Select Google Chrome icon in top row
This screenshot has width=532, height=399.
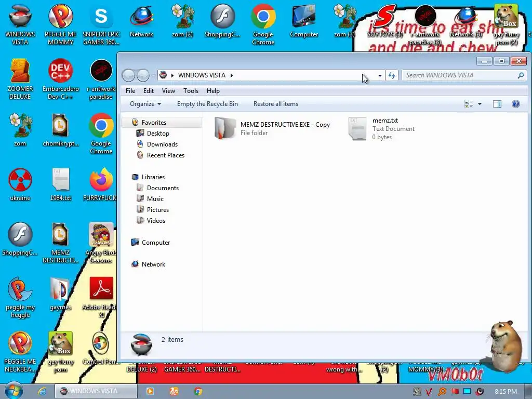(263, 24)
